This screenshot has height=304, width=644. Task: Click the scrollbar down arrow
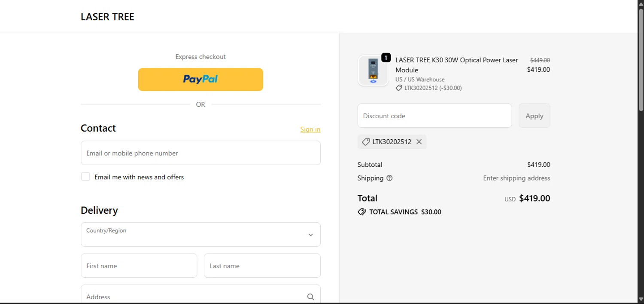pos(641,299)
